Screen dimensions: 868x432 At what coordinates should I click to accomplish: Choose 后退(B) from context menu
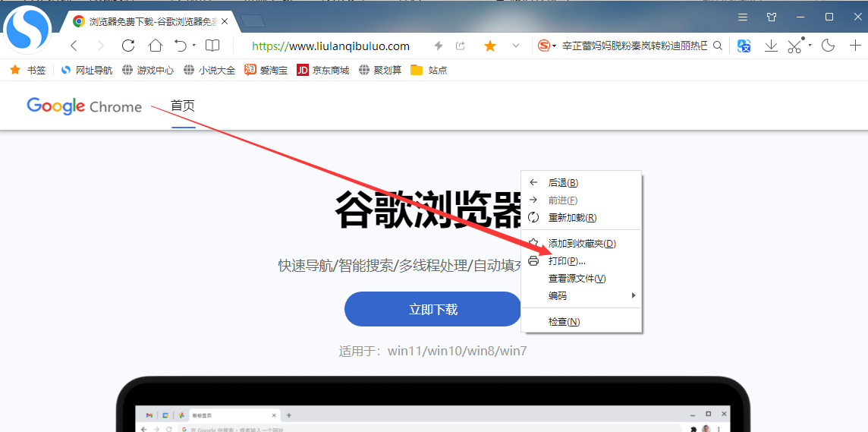point(581,182)
